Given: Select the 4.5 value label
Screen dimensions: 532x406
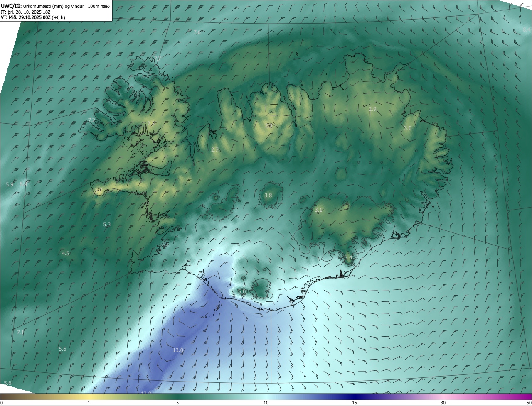Looking at the screenshot, I should (x=66, y=253).
